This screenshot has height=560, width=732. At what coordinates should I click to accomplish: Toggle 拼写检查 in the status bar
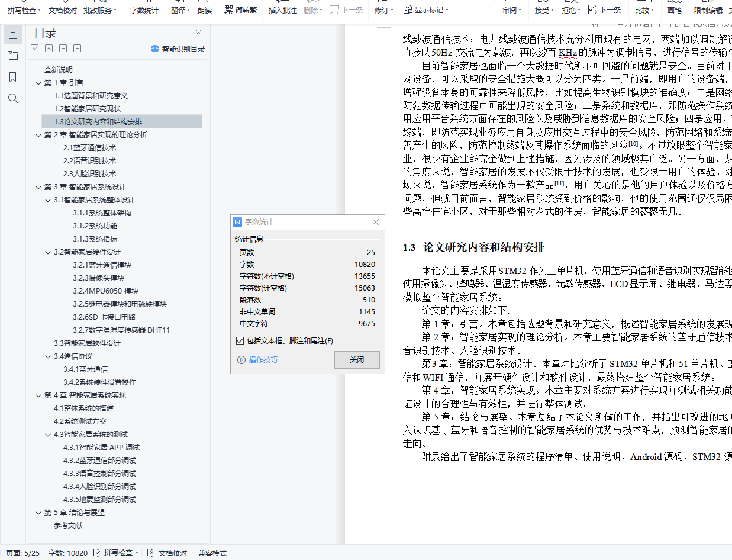tap(117, 553)
